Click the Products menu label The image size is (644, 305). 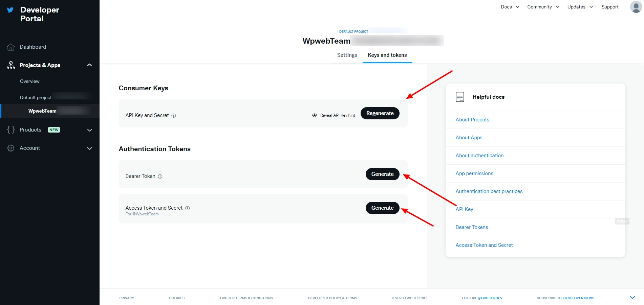(x=30, y=130)
